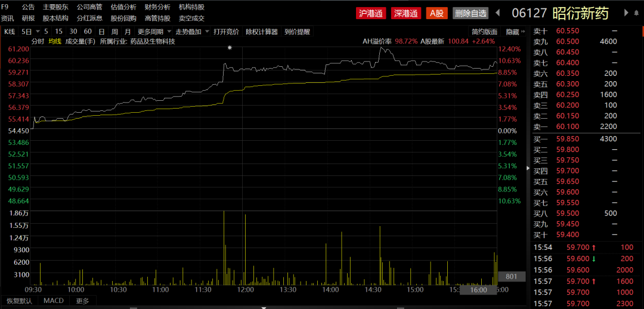Click the A股最新 100.84 quote
This screenshot has height=309, width=644.
[457, 42]
